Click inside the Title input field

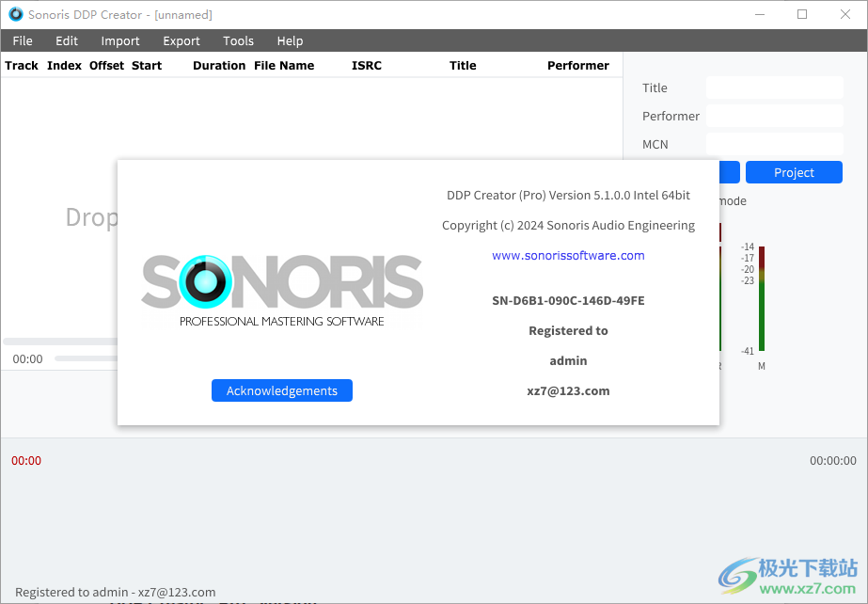[774, 87]
